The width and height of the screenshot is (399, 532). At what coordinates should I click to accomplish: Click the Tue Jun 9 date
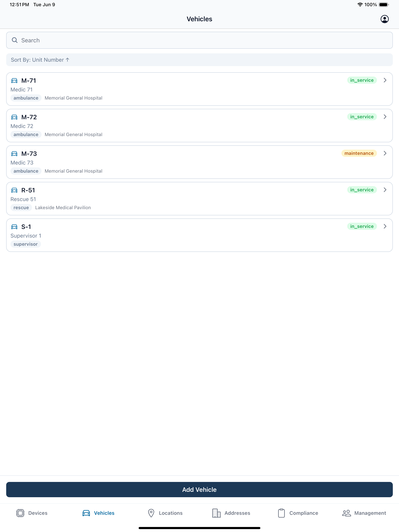(44, 5)
